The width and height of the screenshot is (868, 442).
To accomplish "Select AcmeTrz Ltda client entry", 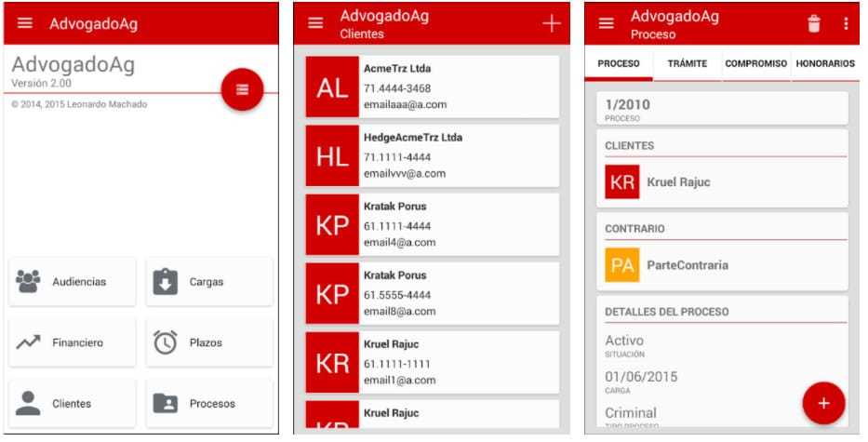I will tap(433, 87).
